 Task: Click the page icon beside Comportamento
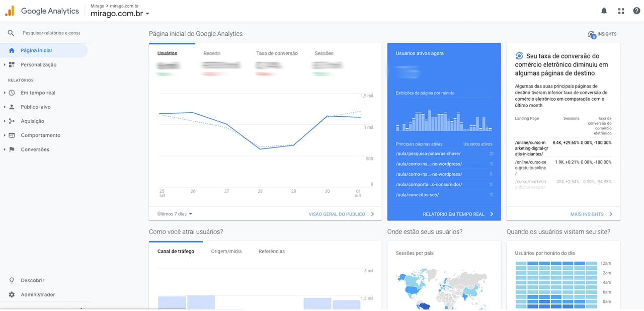coord(12,135)
